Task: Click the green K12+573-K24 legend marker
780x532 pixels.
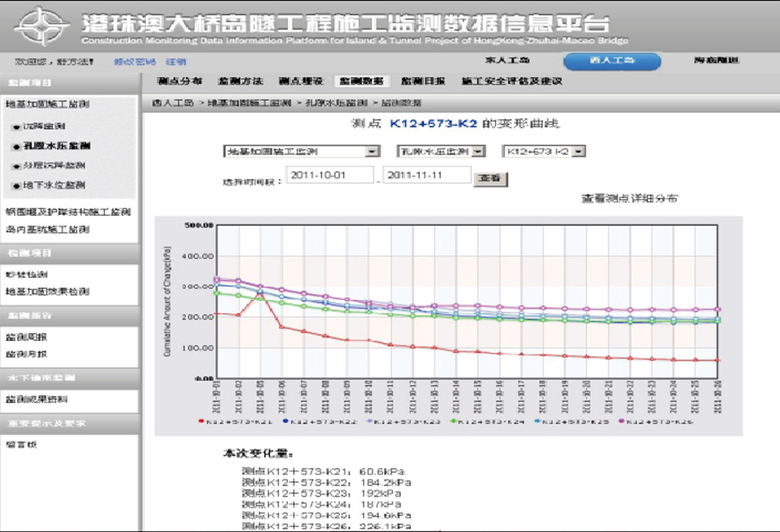Action: point(453,421)
